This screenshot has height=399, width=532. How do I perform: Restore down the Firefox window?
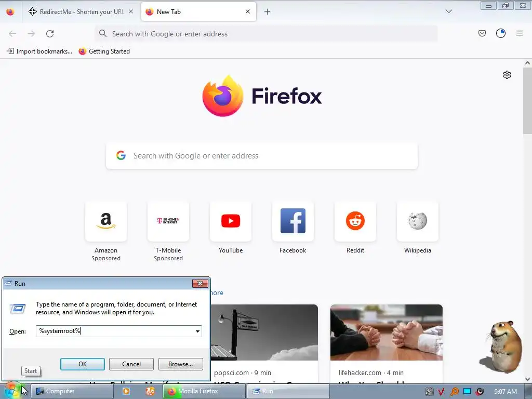point(506,5)
